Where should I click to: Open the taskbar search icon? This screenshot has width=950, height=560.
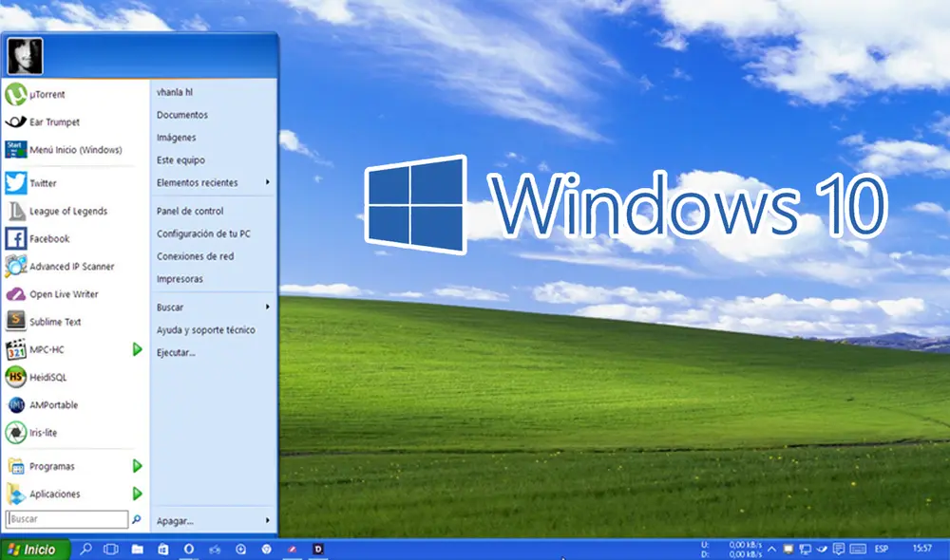pos(87,549)
